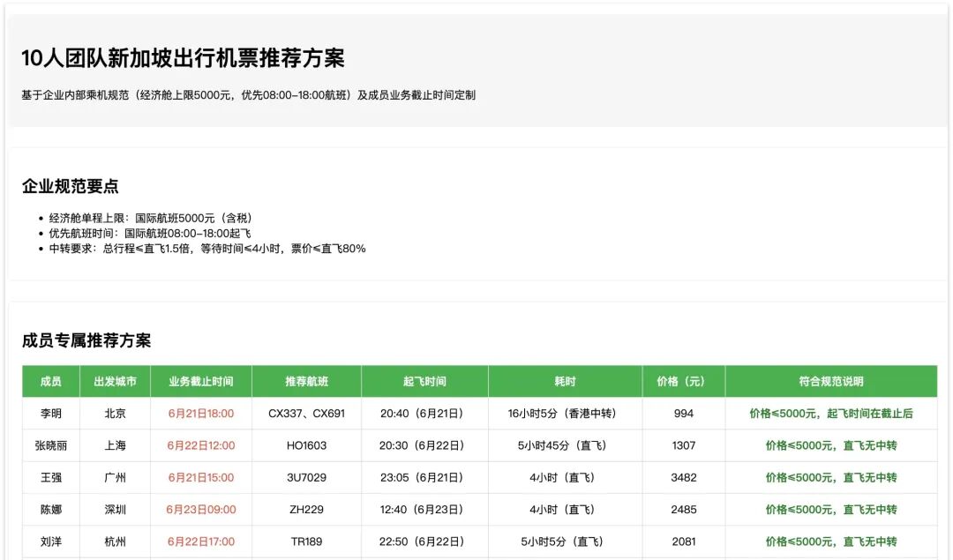Click member name 王强
The image size is (953, 560).
(x=51, y=478)
